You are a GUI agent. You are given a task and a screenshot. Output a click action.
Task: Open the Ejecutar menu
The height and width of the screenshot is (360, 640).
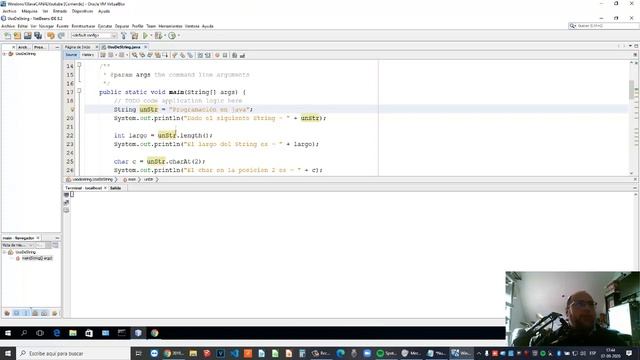(105, 26)
